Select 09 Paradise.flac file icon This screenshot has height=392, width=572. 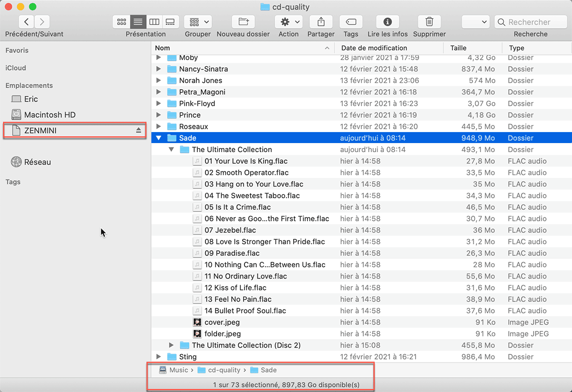pyautogui.click(x=197, y=253)
